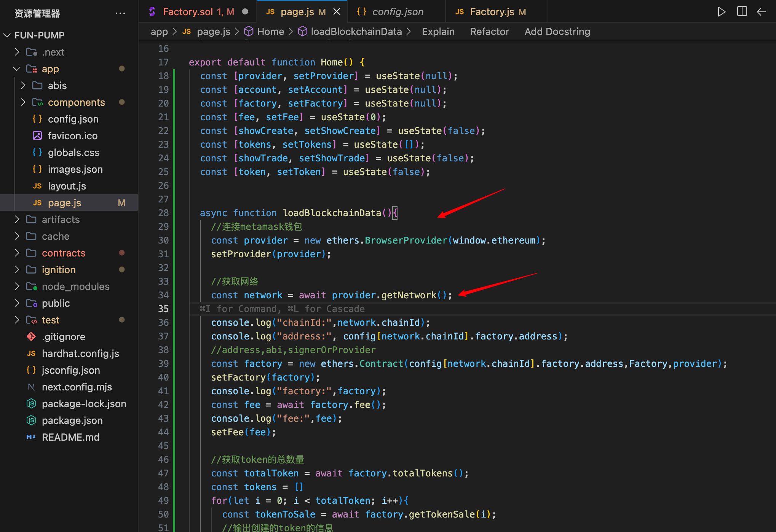Click the components folder icon
The image size is (776, 532).
coord(37,102)
